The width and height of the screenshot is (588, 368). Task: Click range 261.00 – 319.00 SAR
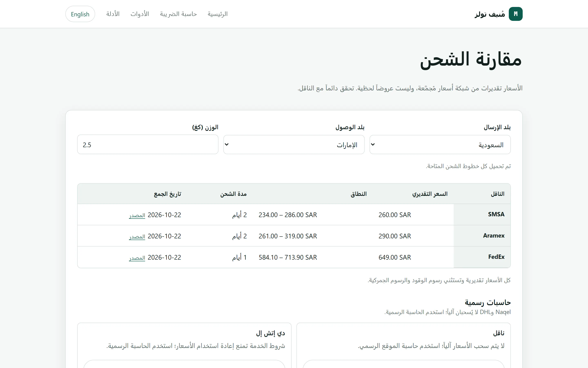click(288, 236)
